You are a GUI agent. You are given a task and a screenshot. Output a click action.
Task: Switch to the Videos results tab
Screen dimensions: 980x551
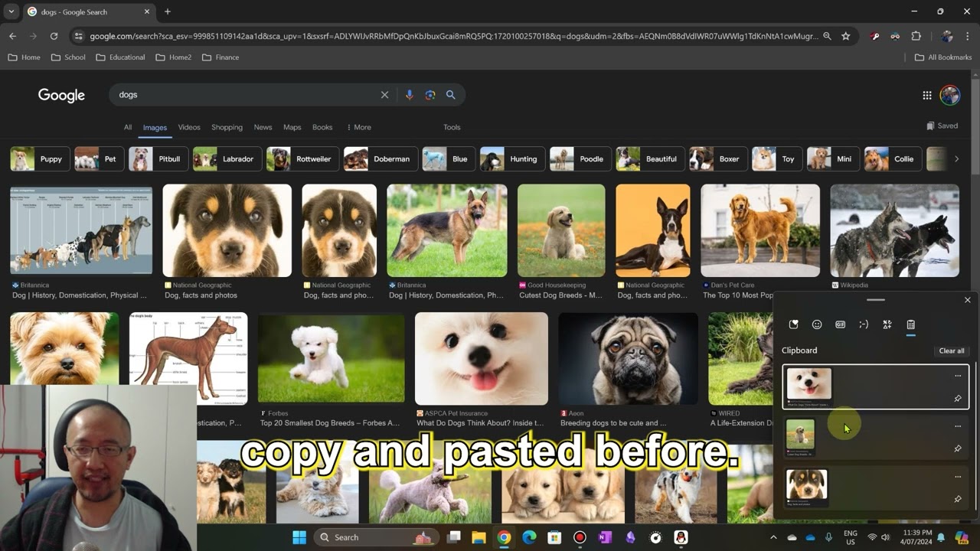tap(189, 127)
